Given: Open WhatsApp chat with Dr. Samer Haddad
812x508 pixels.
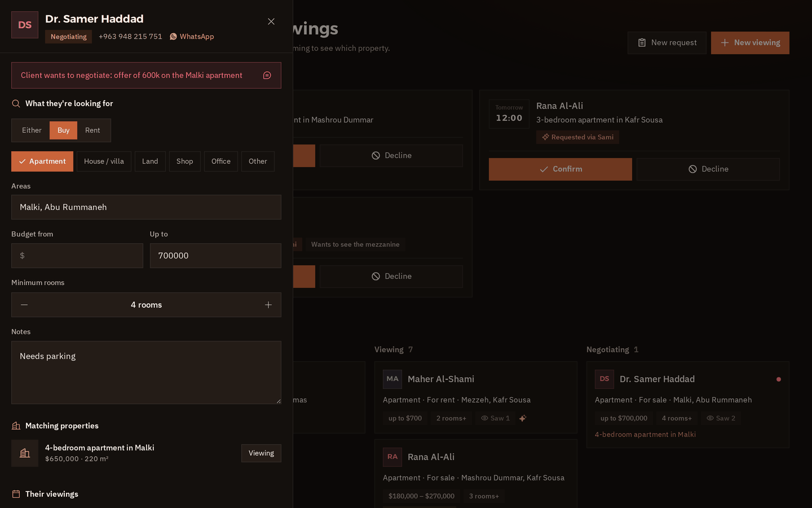Looking at the screenshot, I should 192,37.
